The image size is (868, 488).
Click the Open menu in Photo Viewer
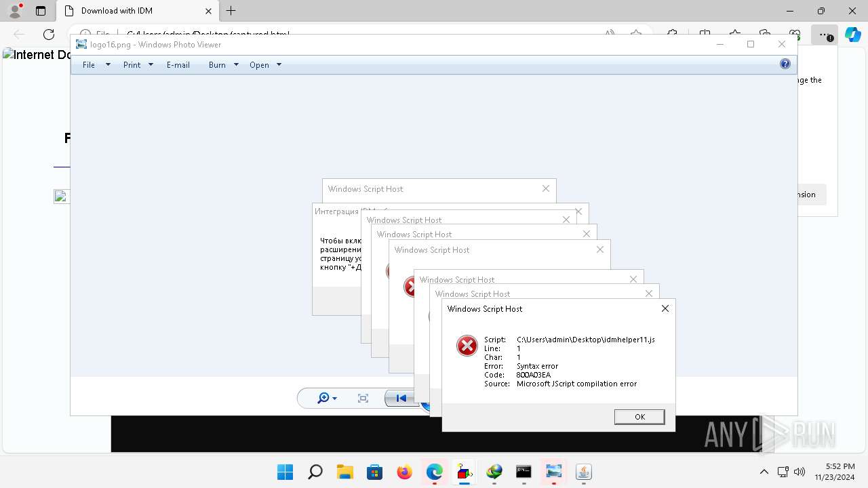click(x=259, y=65)
